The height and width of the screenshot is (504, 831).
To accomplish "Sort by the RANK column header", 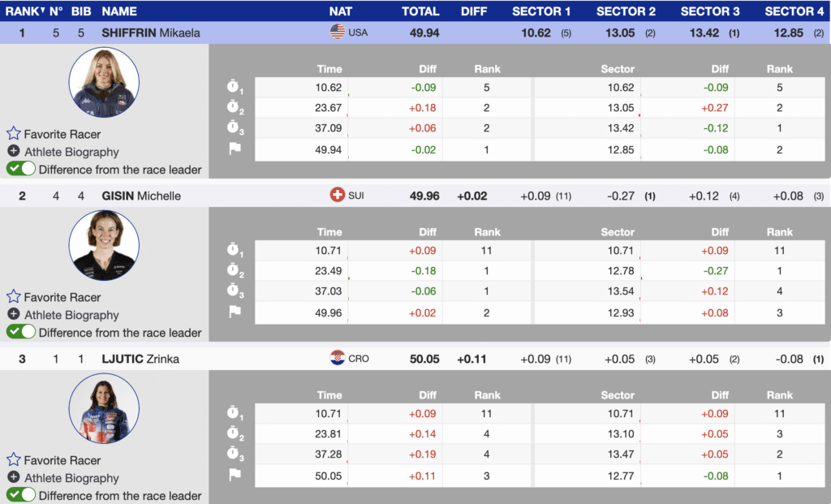I will point(22,11).
